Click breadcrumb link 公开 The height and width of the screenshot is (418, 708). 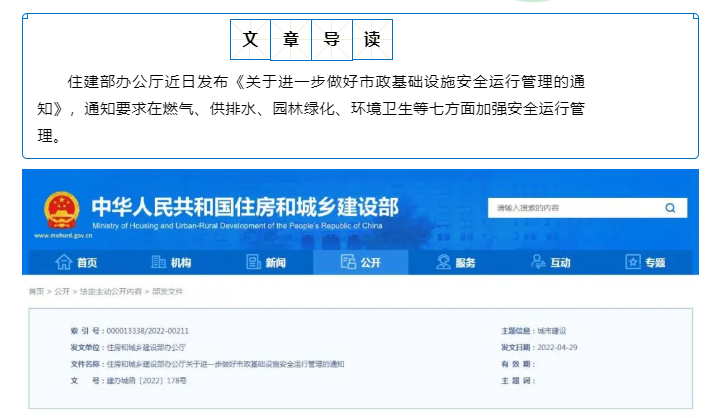(62, 292)
